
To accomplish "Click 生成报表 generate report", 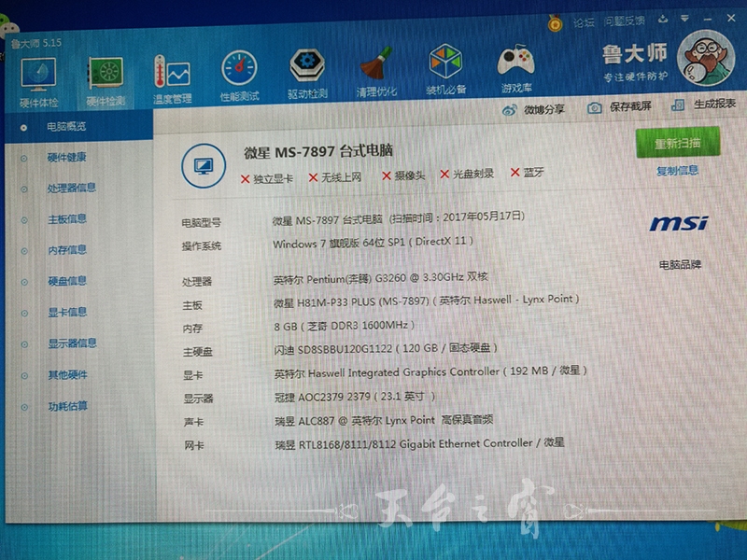I will click(x=704, y=104).
